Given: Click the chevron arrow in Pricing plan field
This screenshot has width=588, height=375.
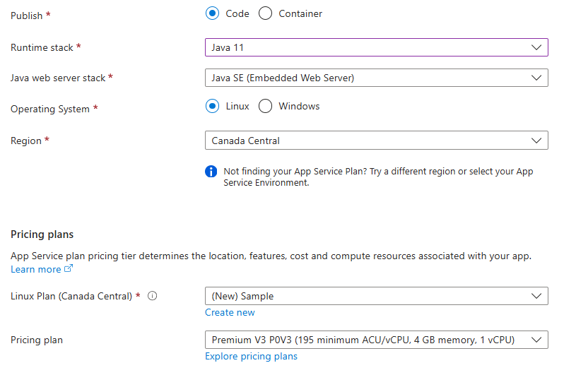Looking at the screenshot, I should click(x=536, y=340).
